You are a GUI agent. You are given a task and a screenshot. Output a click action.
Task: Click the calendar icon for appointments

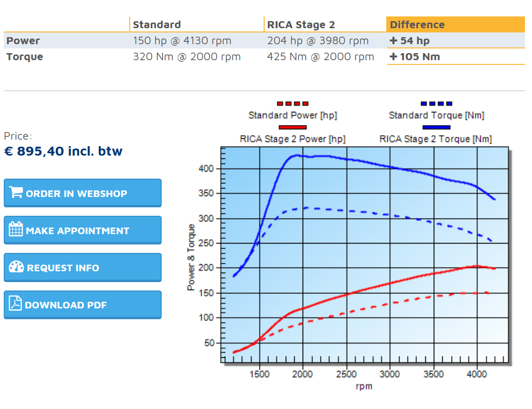click(x=16, y=229)
